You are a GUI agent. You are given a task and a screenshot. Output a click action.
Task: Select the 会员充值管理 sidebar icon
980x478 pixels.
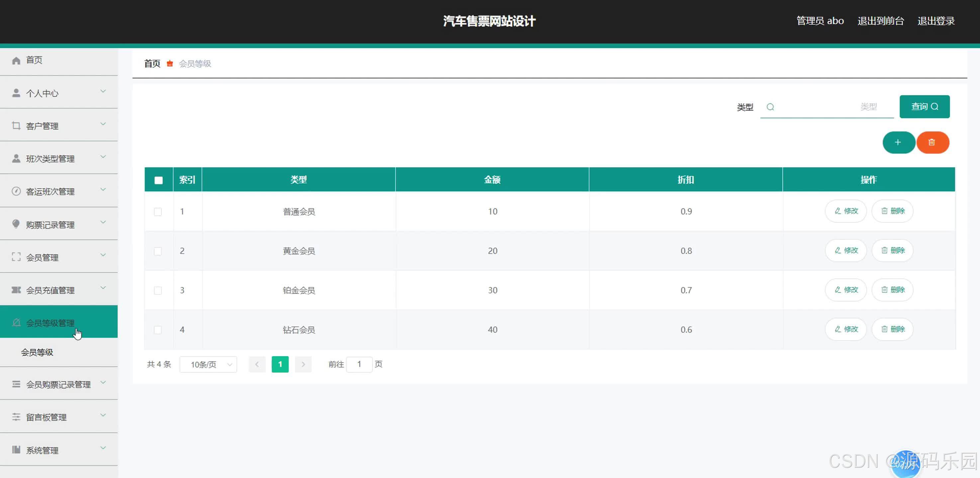[x=16, y=290]
